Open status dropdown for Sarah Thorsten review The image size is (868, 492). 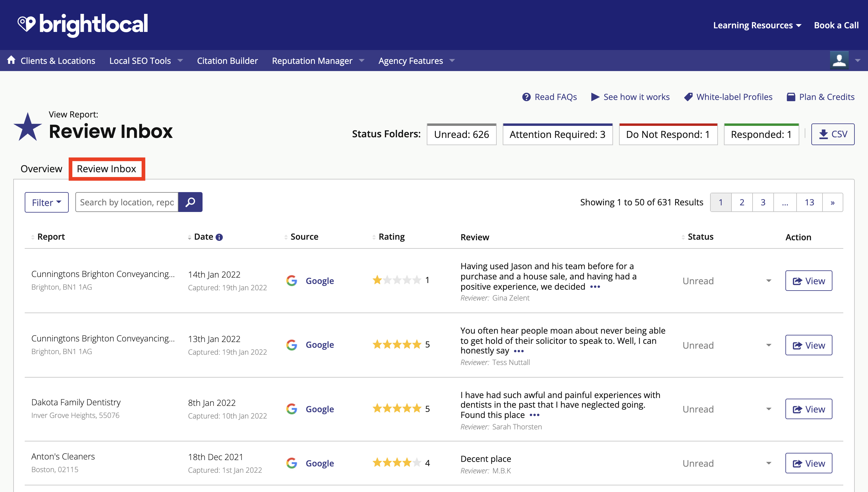coord(768,409)
